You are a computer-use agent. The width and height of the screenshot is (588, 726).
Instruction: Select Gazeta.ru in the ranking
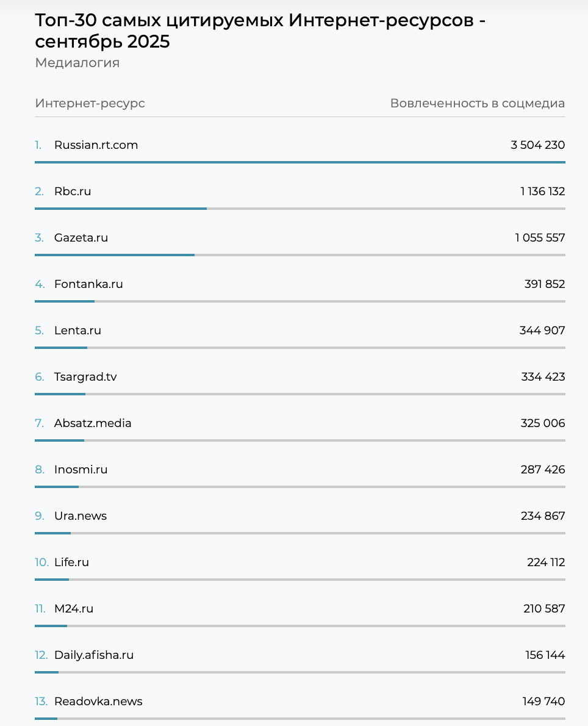pos(81,238)
